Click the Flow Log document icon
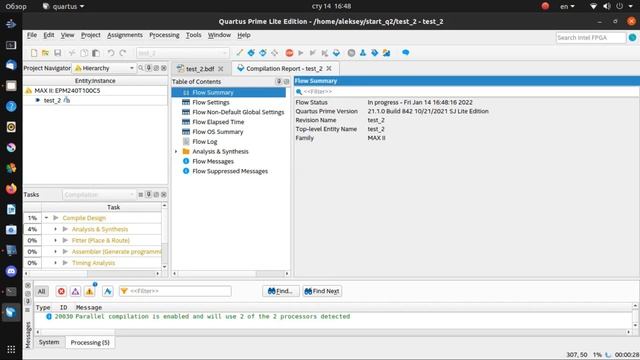640x360 pixels. pos(186,142)
